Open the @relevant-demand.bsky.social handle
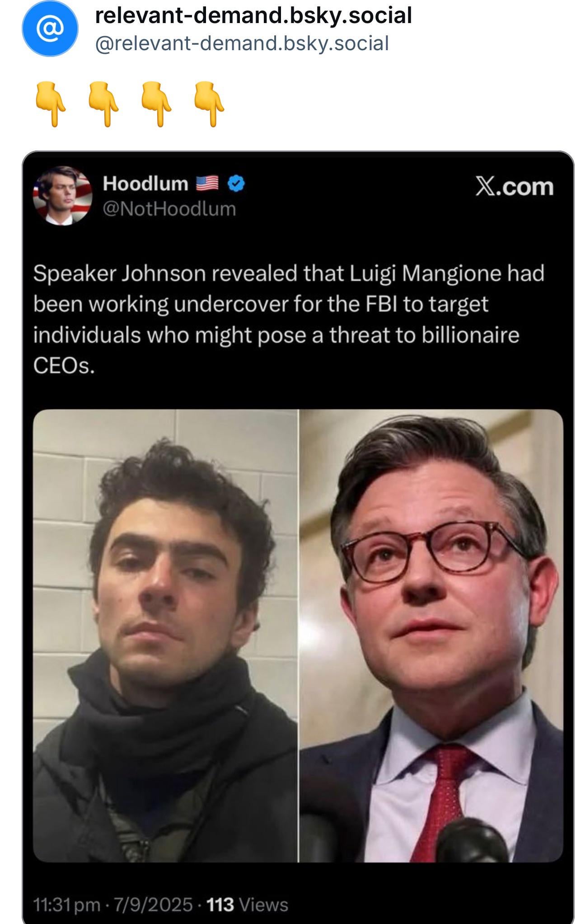This screenshot has width=576, height=924. click(x=242, y=44)
